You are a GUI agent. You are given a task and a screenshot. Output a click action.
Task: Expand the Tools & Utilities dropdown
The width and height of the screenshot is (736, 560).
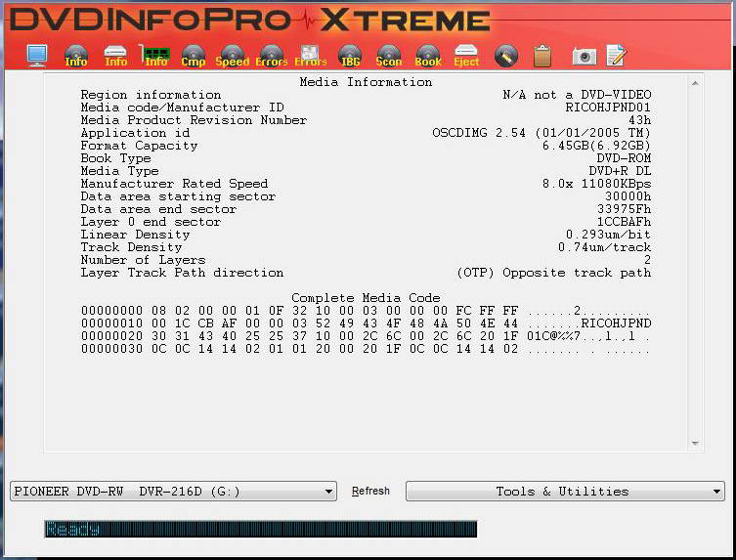pyautogui.click(x=565, y=492)
